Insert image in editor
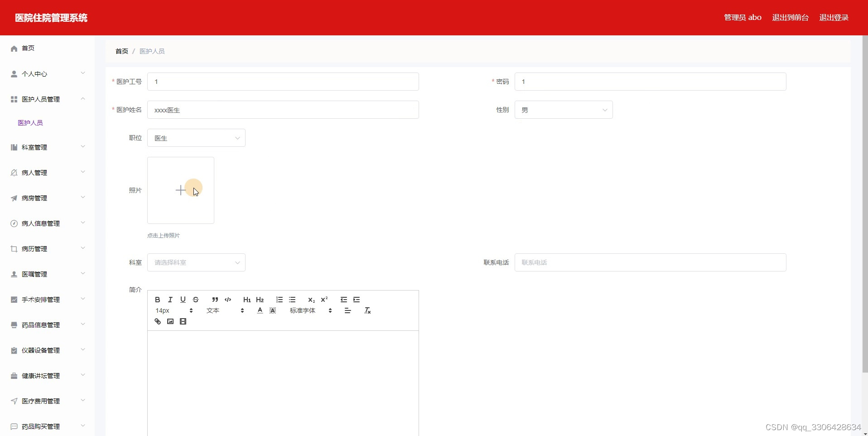868x436 pixels. 170,321
